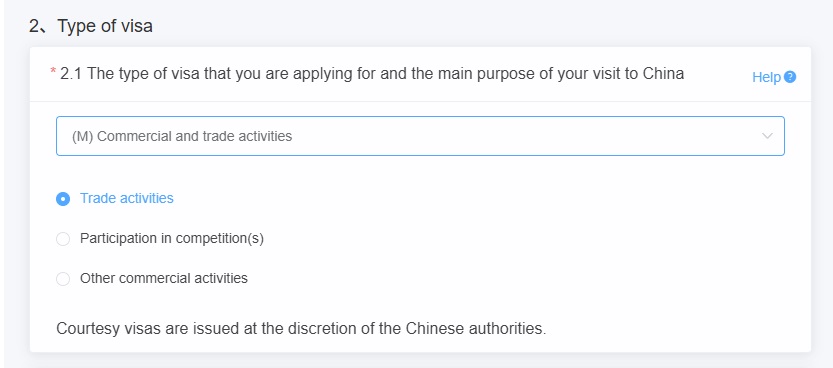Click the red required-field asterisk
The width and height of the screenshot is (833, 368).
53,72
